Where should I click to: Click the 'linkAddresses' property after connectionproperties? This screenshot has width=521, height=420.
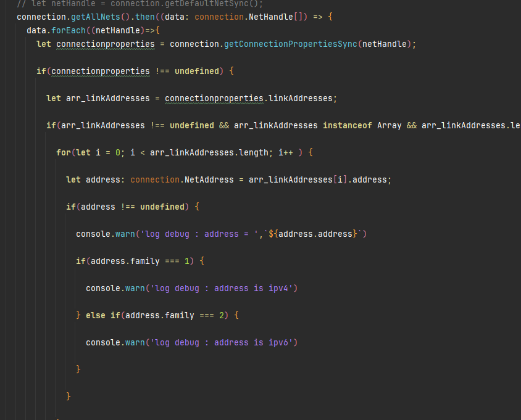[301, 98]
